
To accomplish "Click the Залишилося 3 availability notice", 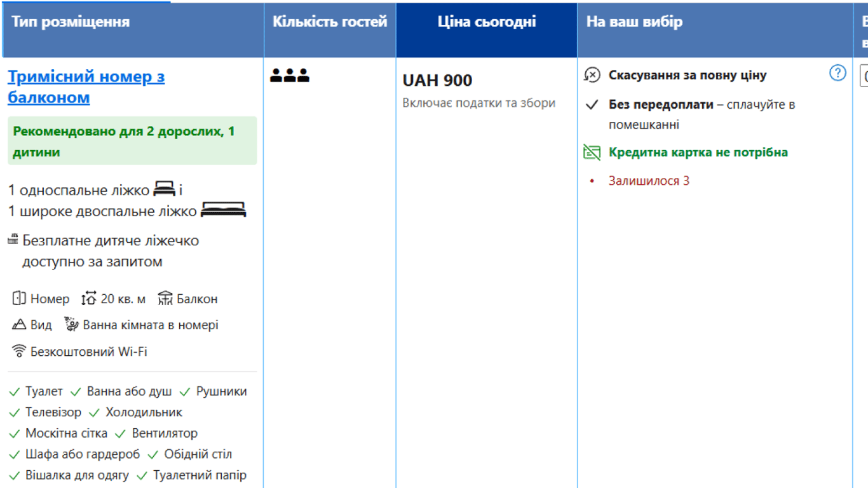I will pos(649,181).
